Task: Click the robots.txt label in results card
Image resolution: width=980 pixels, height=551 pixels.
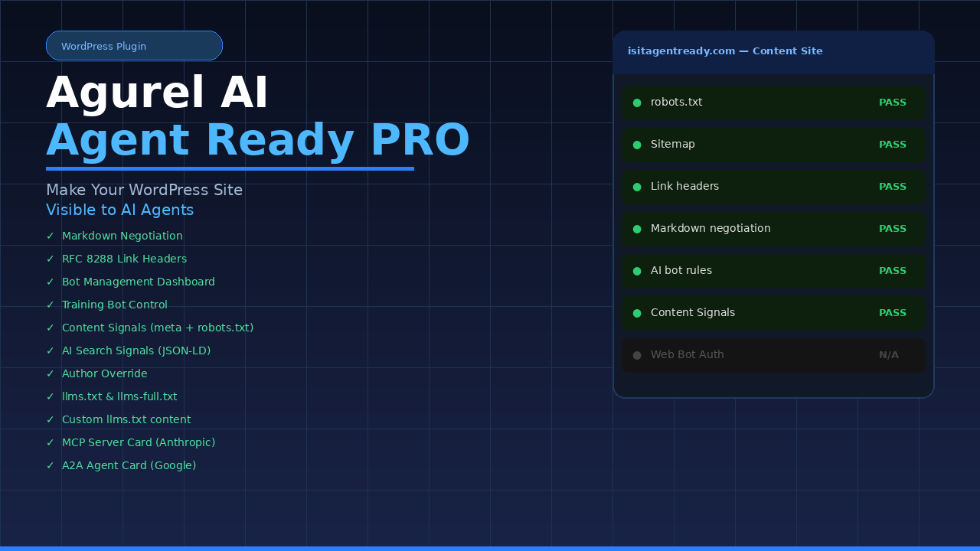Action: pyautogui.click(x=677, y=103)
